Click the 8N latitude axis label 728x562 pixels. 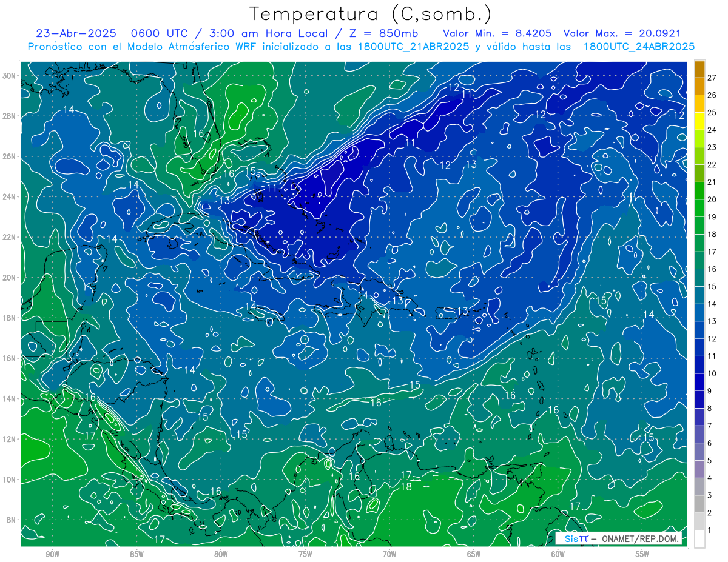[x=12, y=520]
